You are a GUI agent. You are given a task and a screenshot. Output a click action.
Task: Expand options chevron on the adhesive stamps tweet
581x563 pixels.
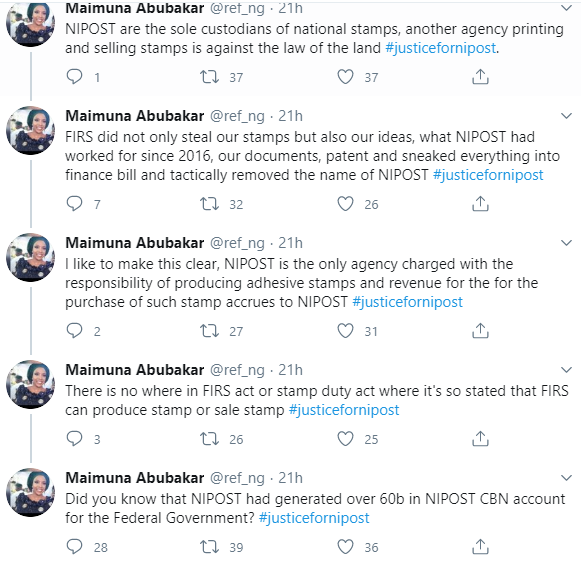point(566,243)
